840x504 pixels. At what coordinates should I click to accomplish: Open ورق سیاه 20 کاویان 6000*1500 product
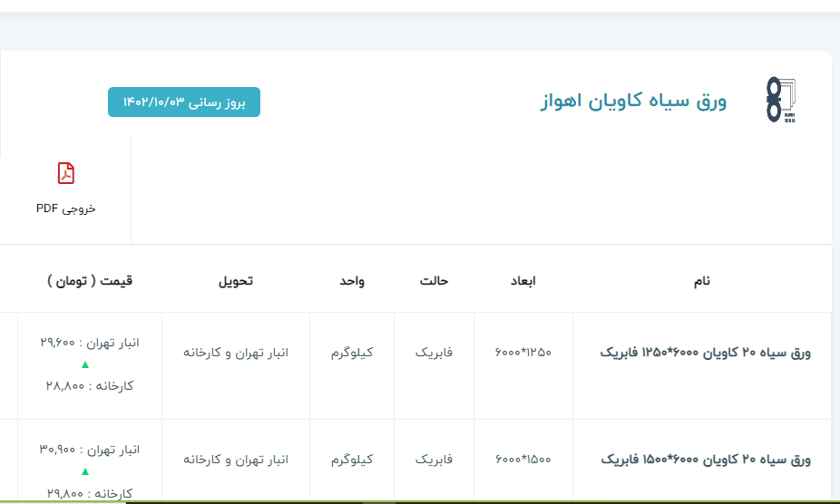point(707,460)
